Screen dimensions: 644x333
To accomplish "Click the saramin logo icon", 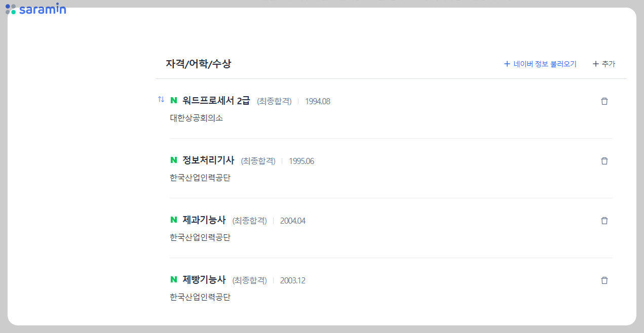I will point(11,9).
